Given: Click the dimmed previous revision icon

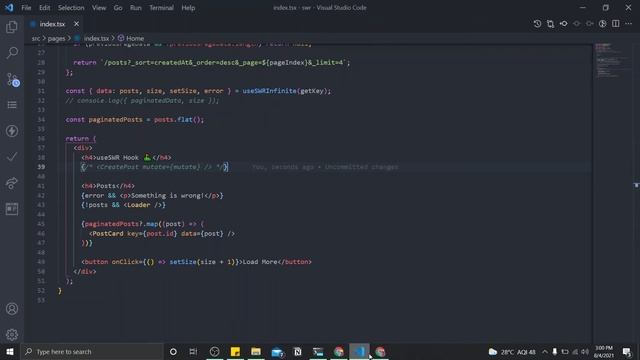Looking at the screenshot, I should click(576, 24).
